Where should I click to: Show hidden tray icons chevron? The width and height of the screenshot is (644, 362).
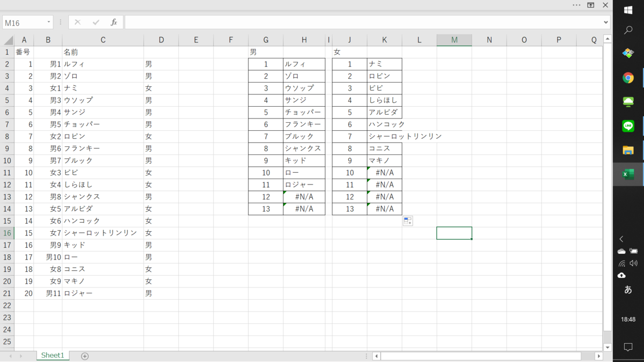point(621,239)
